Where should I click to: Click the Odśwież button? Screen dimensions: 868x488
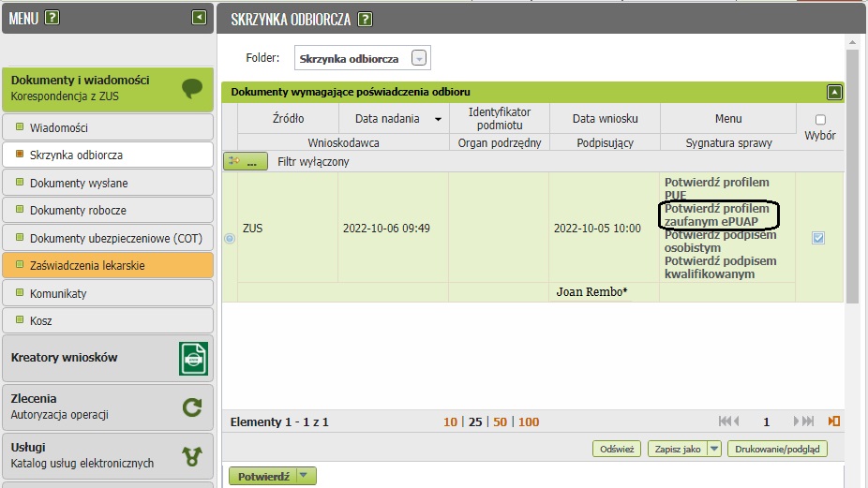pos(617,450)
